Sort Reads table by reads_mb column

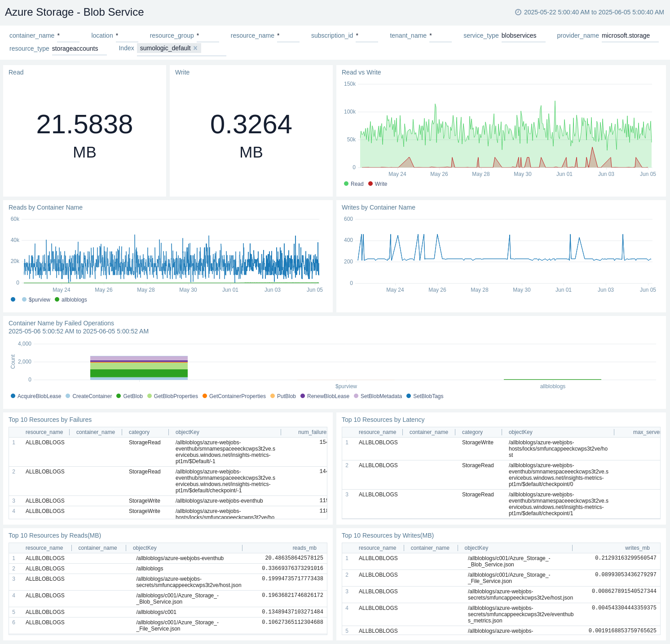coord(304,548)
